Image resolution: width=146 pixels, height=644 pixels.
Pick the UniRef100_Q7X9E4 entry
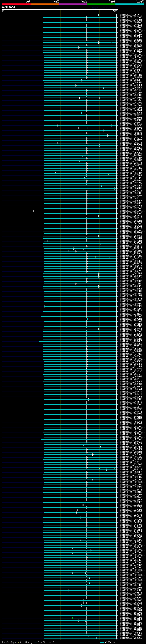(x=131, y=85)
